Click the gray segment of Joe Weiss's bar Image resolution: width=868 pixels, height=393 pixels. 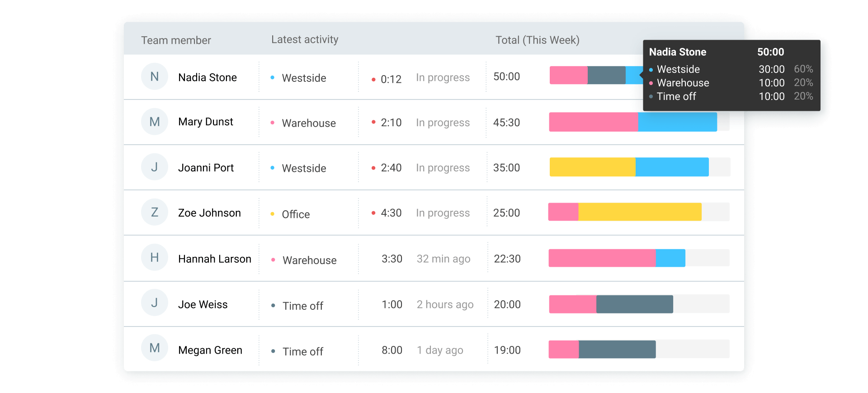coord(634,304)
